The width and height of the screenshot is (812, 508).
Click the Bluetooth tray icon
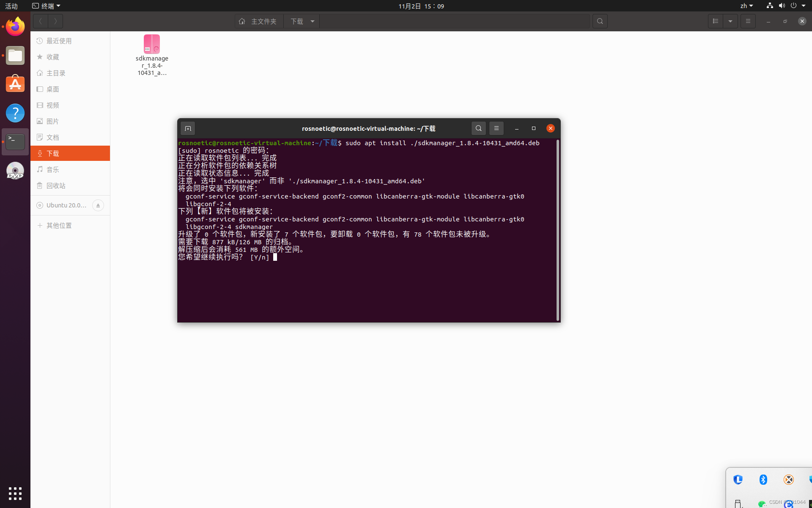[763, 480]
